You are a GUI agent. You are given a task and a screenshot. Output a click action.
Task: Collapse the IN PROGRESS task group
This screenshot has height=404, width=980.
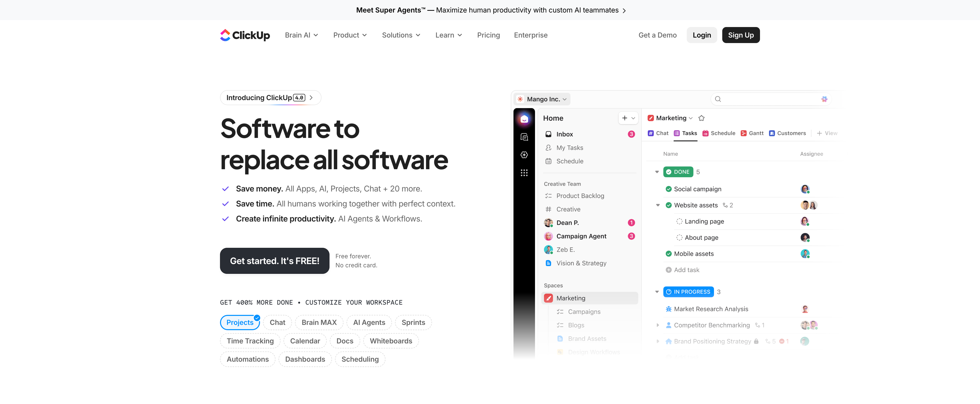(657, 292)
